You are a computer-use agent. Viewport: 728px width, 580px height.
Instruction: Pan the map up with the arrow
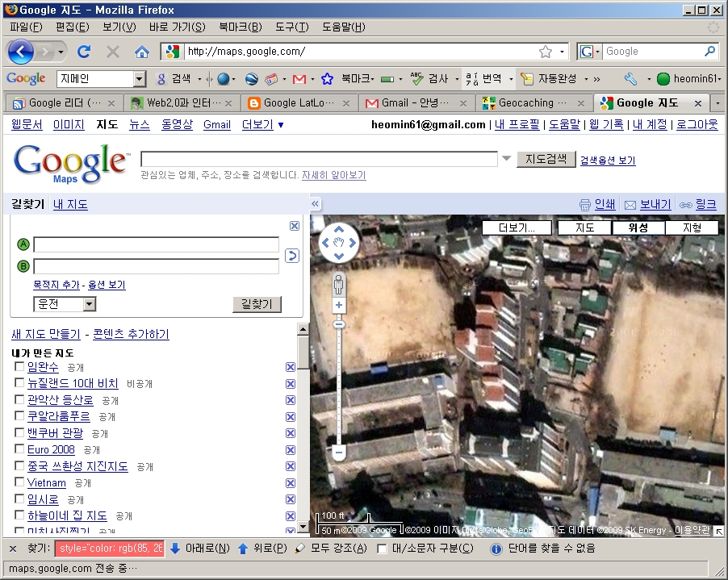pyautogui.click(x=339, y=229)
